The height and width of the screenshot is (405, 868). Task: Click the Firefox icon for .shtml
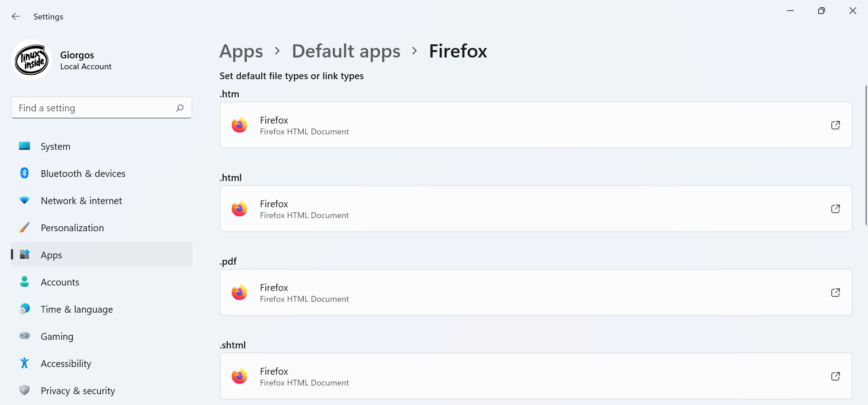tap(240, 376)
